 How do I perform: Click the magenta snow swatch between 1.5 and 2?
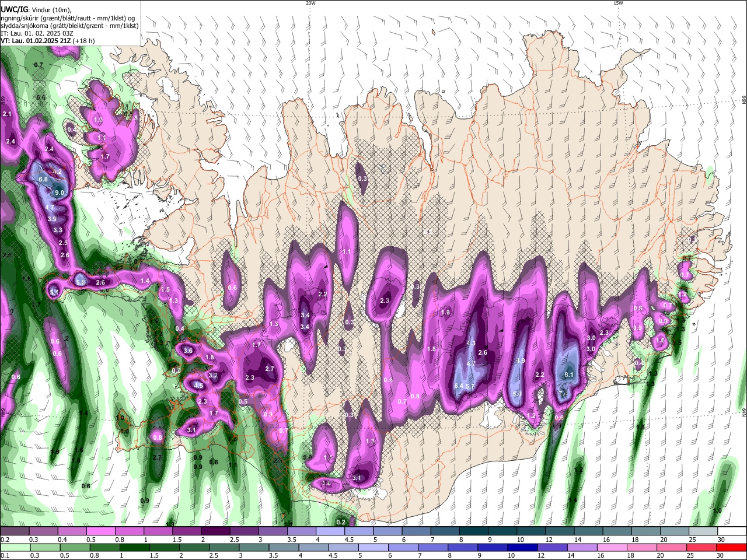186,531
